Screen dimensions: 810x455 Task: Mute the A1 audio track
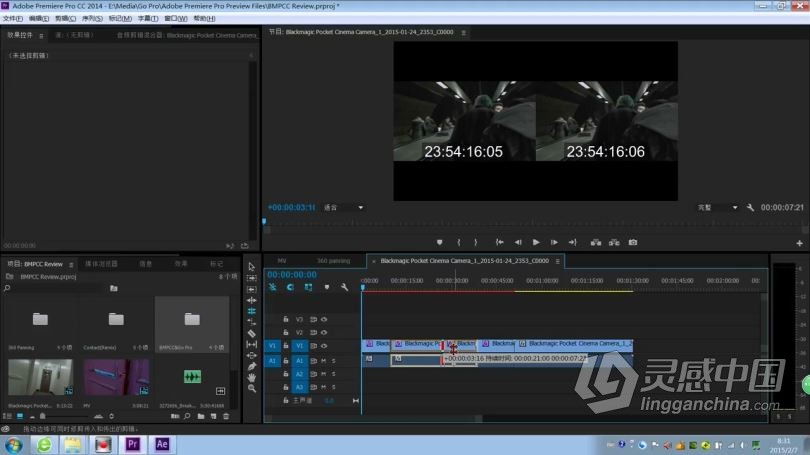324,361
